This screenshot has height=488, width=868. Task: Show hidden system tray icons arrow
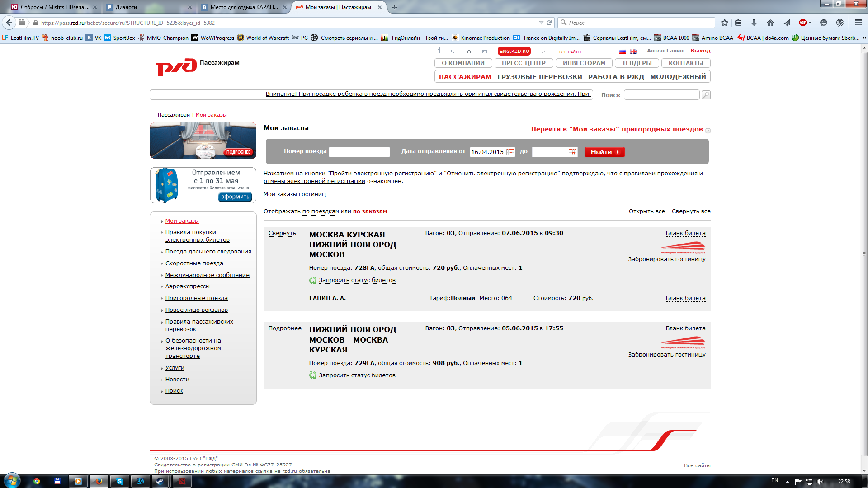(787, 482)
